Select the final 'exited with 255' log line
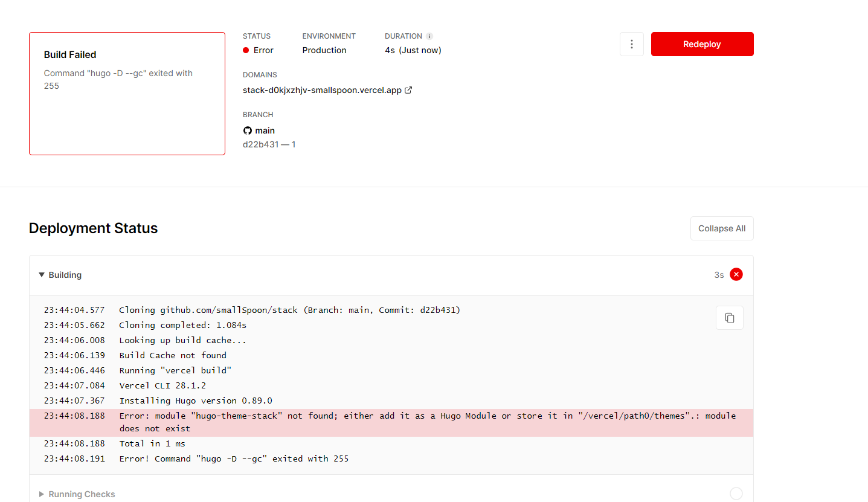This screenshot has width=868, height=502. (391, 459)
